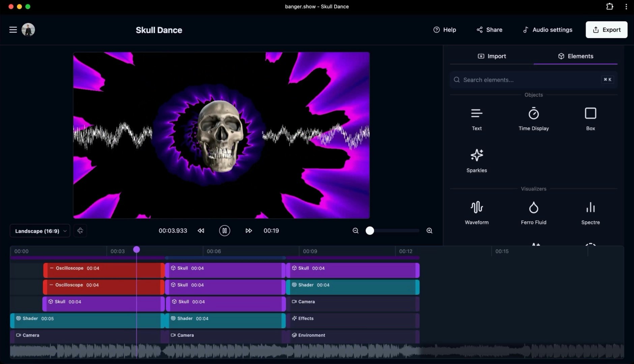Zoom out the timeline
The image size is (634, 364).
click(x=355, y=231)
